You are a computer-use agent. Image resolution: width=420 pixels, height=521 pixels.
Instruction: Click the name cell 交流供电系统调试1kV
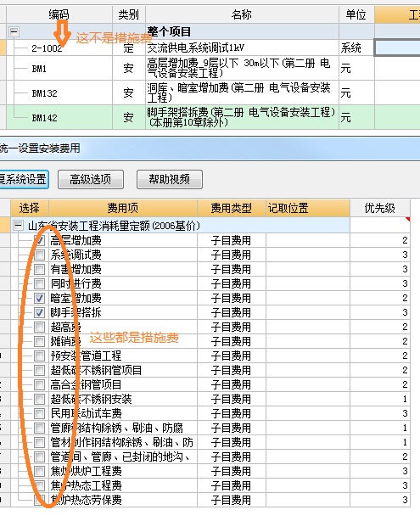coord(242,48)
